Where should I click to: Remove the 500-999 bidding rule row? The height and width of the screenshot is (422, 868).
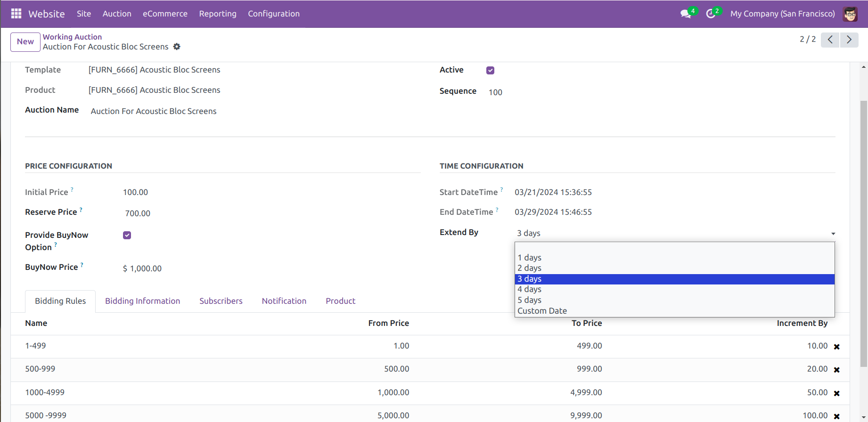click(x=837, y=370)
